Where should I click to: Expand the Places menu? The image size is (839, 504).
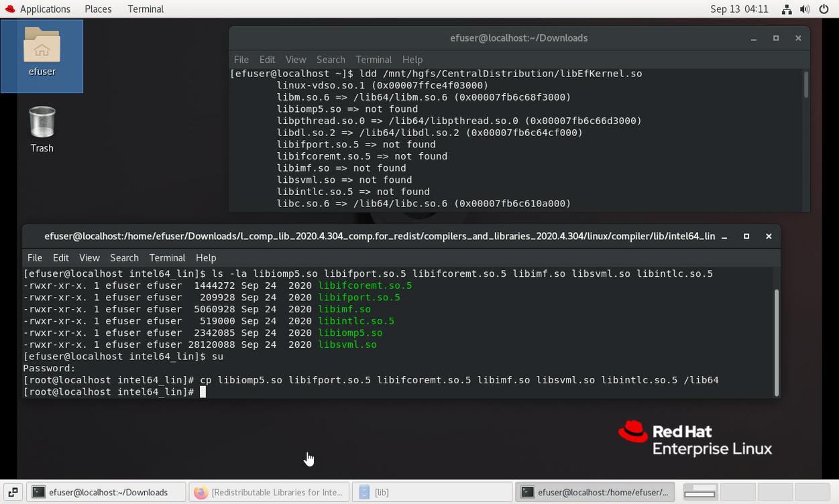coord(98,9)
